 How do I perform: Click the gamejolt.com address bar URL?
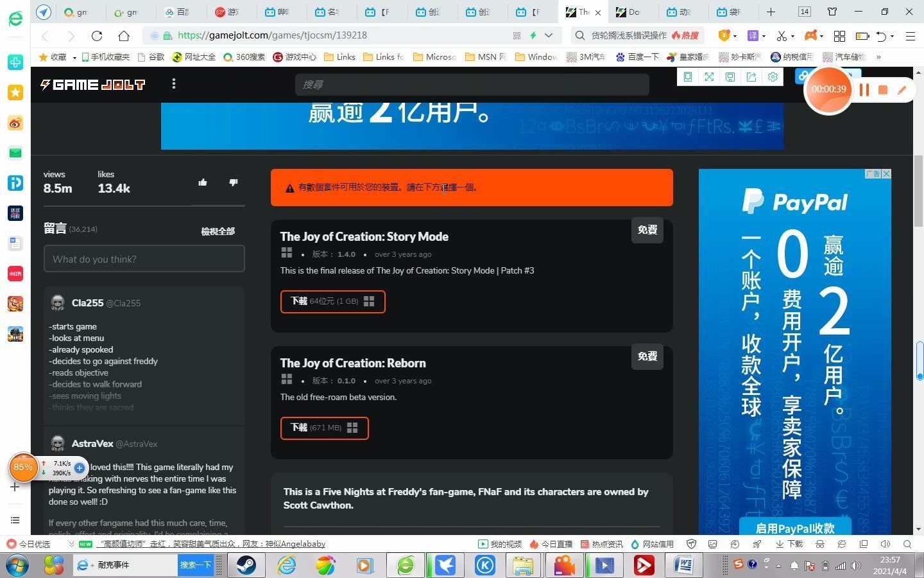pos(273,35)
